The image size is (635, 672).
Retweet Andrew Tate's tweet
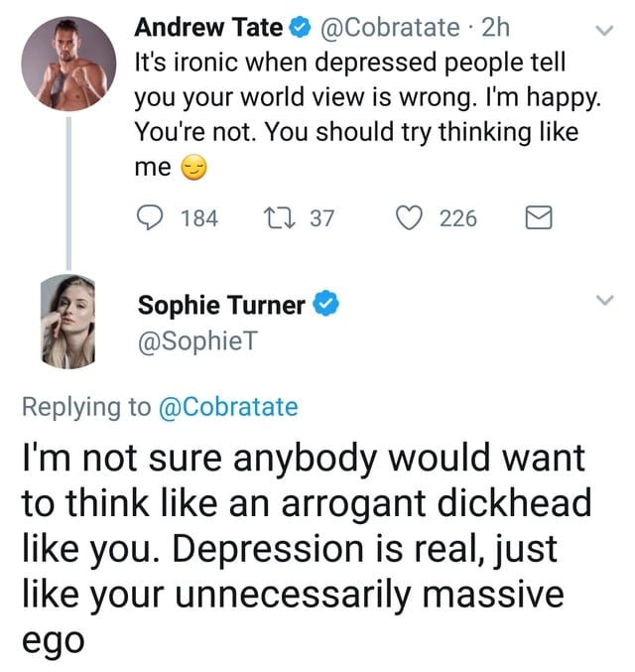(279, 217)
